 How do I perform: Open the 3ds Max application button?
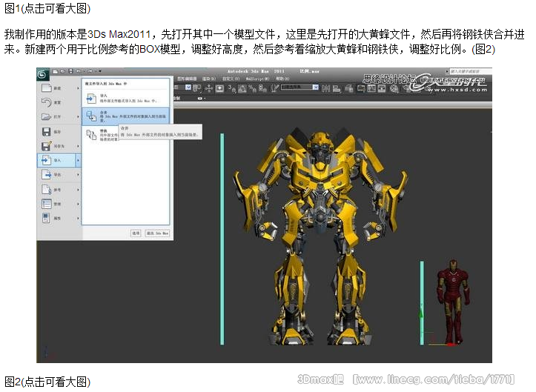click(42, 74)
